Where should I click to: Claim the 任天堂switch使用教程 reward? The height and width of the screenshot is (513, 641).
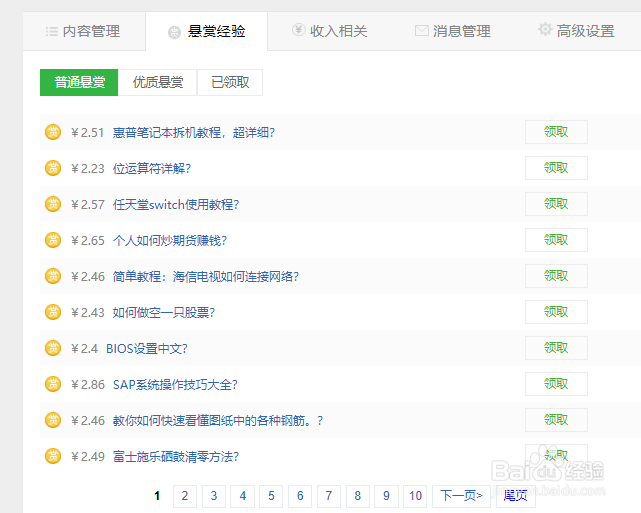[556, 204]
